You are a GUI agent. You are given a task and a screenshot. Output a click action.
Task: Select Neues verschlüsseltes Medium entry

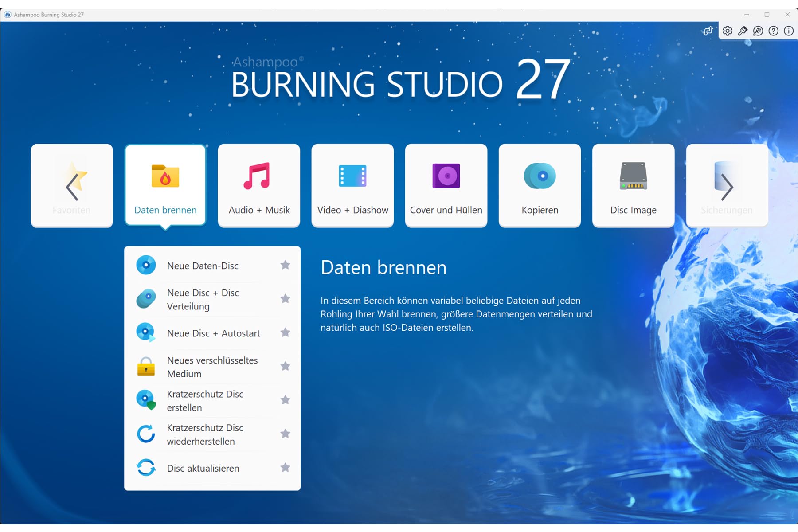coord(212,367)
